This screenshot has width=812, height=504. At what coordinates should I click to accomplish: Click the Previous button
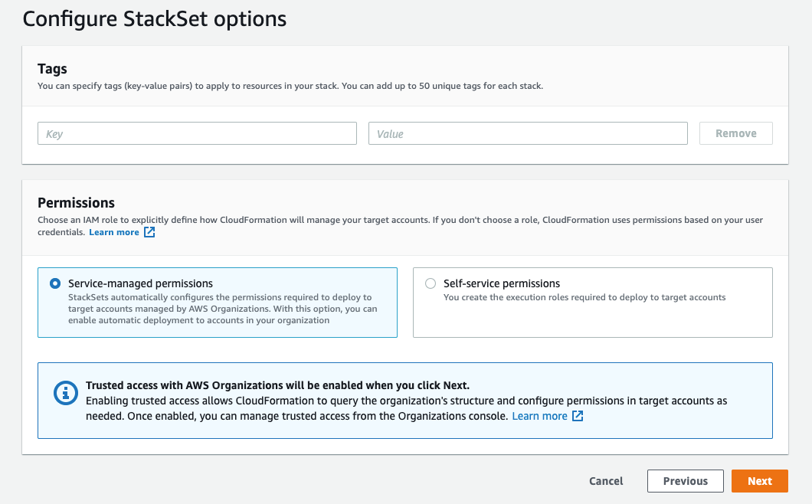click(x=685, y=481)
